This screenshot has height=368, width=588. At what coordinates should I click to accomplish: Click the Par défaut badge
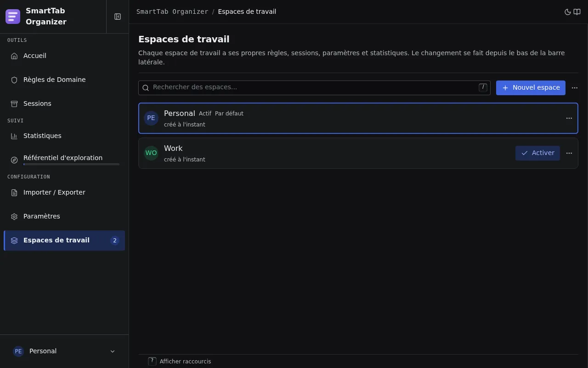[229, 114]
